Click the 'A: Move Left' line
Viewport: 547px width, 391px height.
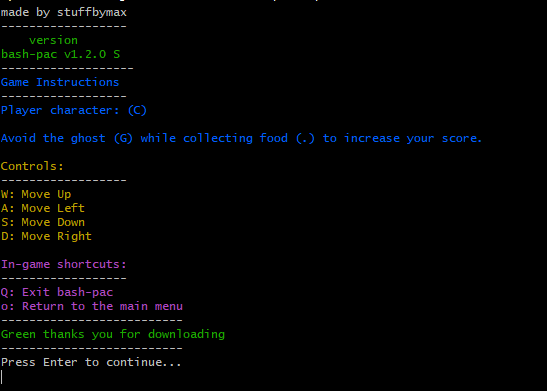[x=43, y=208]
